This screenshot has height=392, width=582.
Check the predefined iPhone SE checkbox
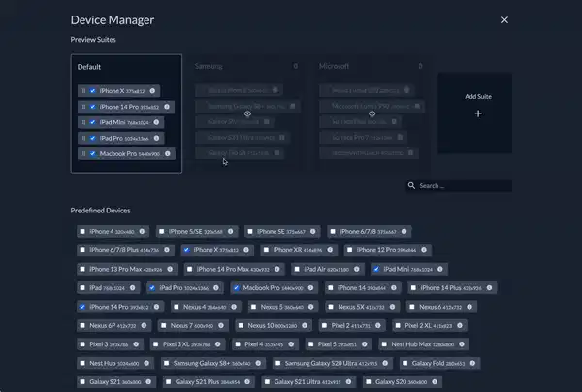[x=250, y=231]
